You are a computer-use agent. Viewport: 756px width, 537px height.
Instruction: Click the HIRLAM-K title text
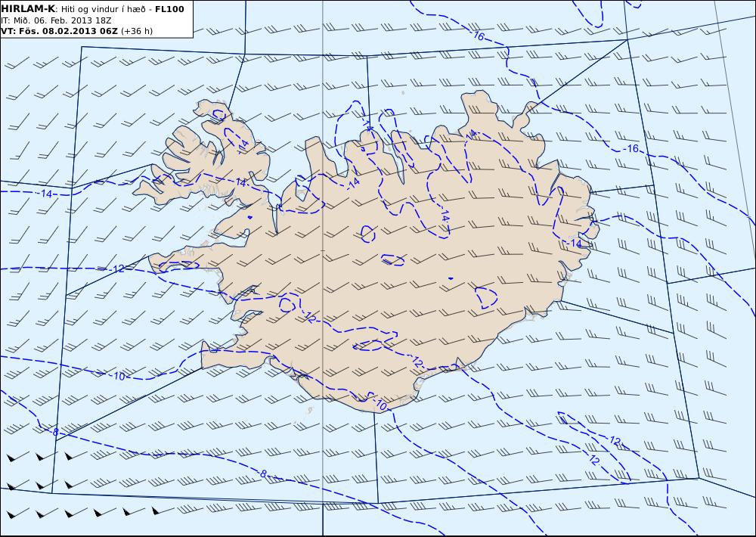29,9
